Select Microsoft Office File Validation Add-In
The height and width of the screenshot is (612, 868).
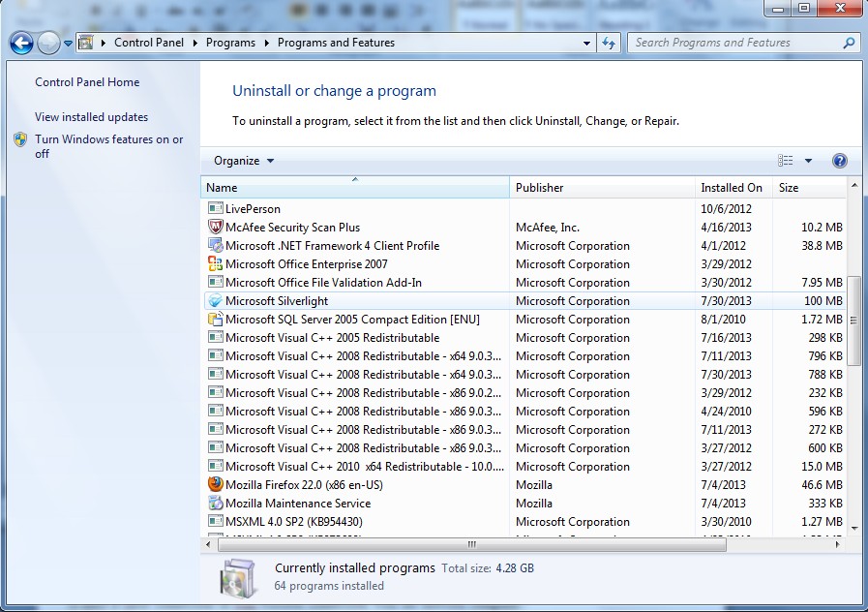pyautogui.click(x=323, y=283)
